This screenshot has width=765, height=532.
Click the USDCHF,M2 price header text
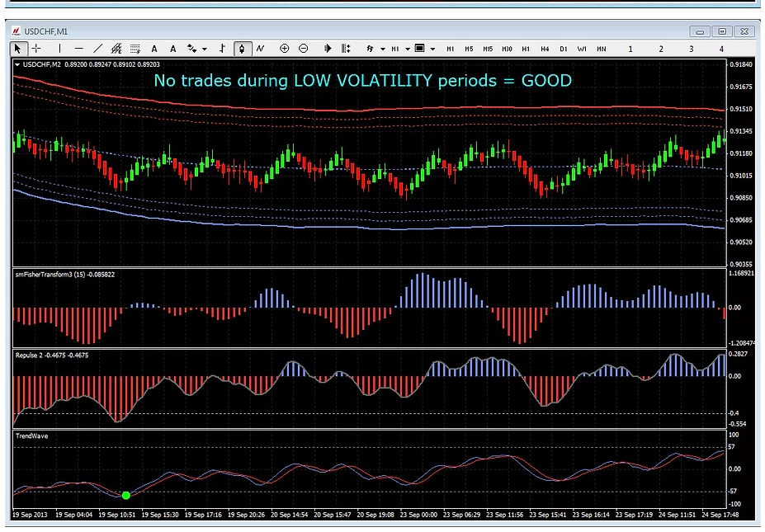[x=92, y=64]
